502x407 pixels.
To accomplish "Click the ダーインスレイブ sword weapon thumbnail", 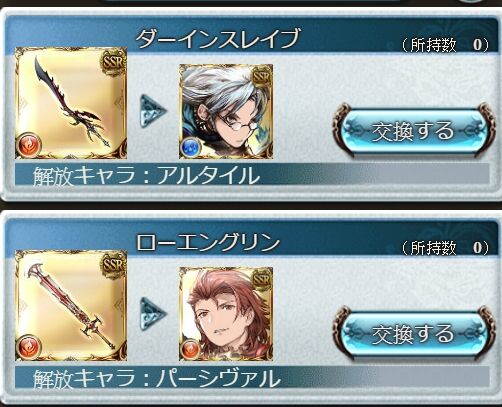I will (x=71, y=103).
